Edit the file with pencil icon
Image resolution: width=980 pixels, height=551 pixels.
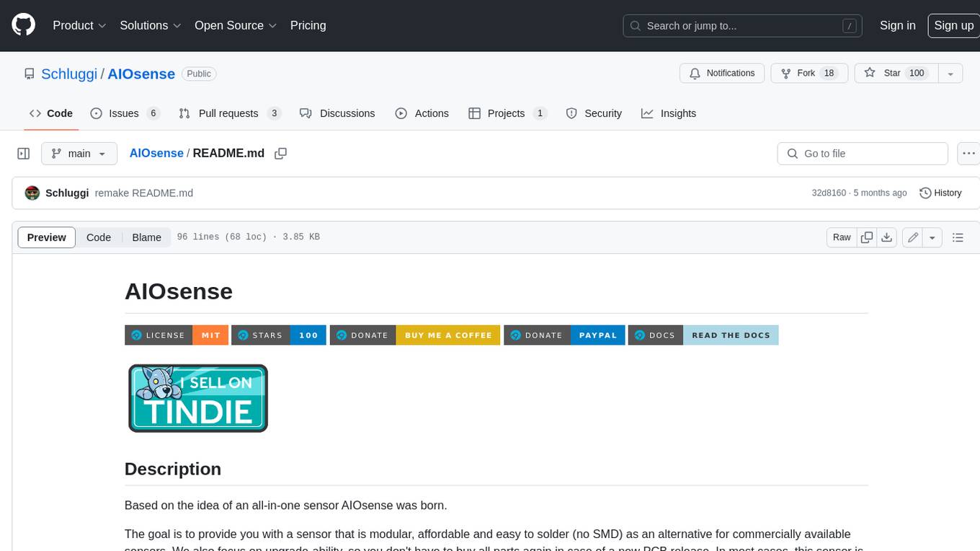913,237
